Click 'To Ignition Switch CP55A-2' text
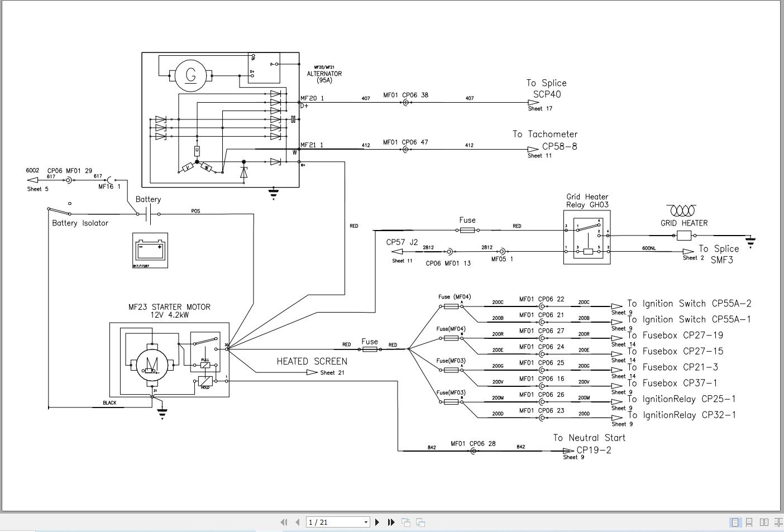This screenshot has height=532, width=784. 689,304
